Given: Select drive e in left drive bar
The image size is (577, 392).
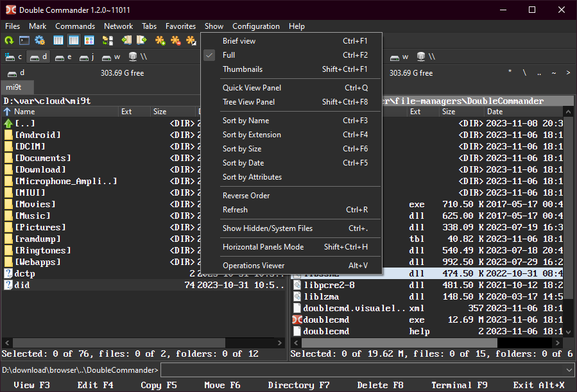Looking at the screenshot, I should [64, 57].
